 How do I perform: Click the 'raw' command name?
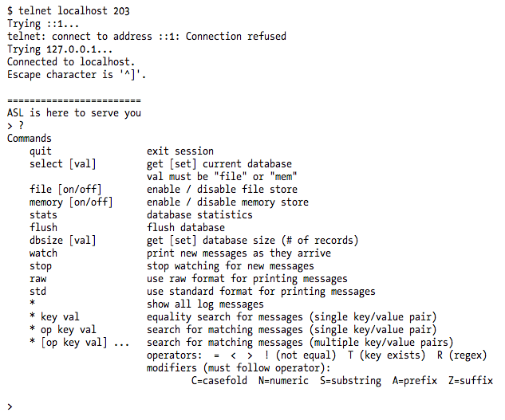(x=37, y=279)
